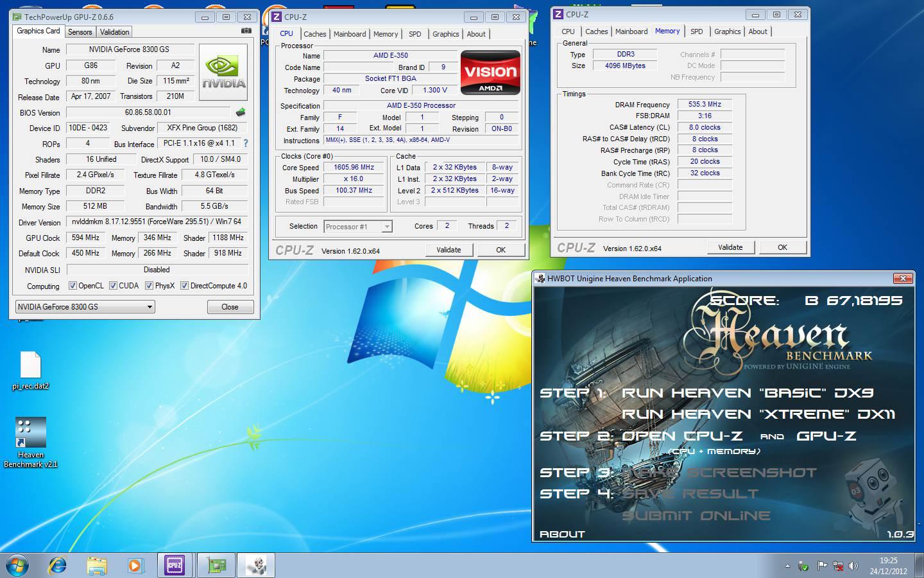
Task: Open the Heaven Benchmark v2.1 desktop shortcut
Action: [30, 442]
